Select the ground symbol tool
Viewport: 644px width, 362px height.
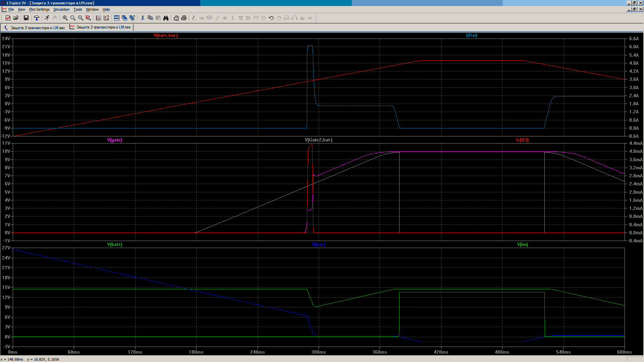click(202, 18)
